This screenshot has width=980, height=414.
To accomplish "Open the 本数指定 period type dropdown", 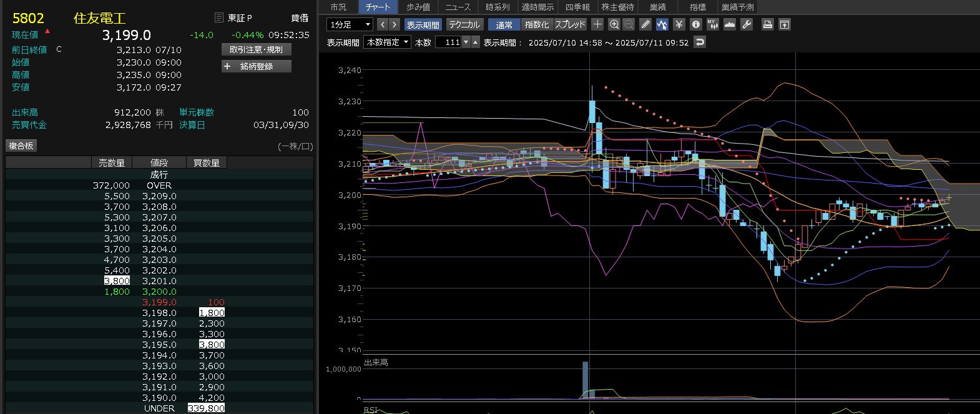I will pos(387,42).
